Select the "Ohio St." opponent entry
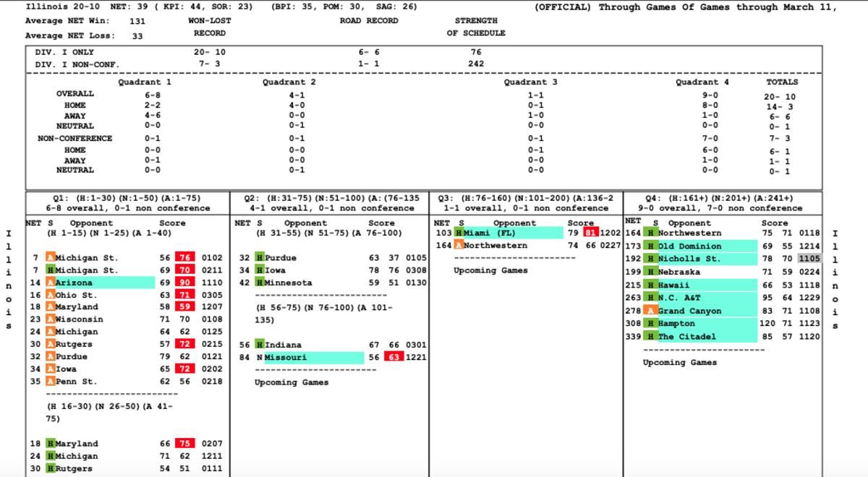The width and height of the screenshot is (868, 477). [x=76, y=295]
